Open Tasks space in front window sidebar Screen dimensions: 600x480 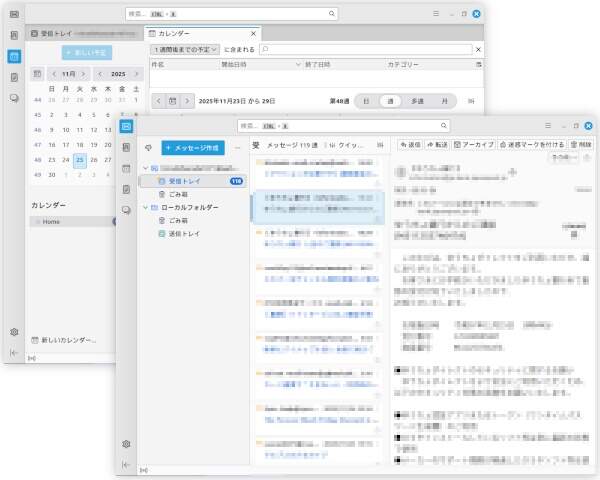coord(126,189)
